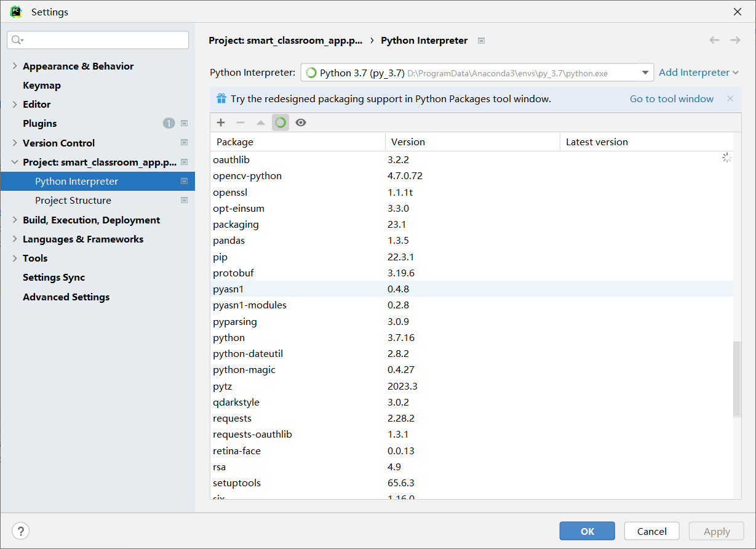756x549 pixels.
Task: Follow the Go to tool window link
Action: tap(672, 98)
